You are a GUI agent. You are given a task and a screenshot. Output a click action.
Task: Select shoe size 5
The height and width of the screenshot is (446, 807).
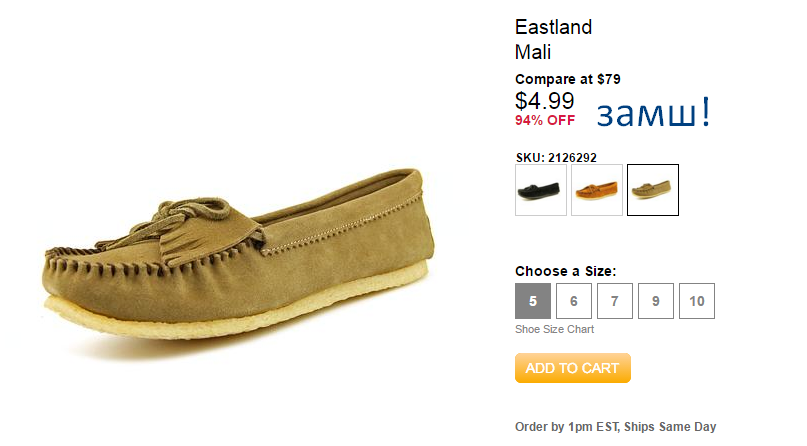tap(533, 301)
